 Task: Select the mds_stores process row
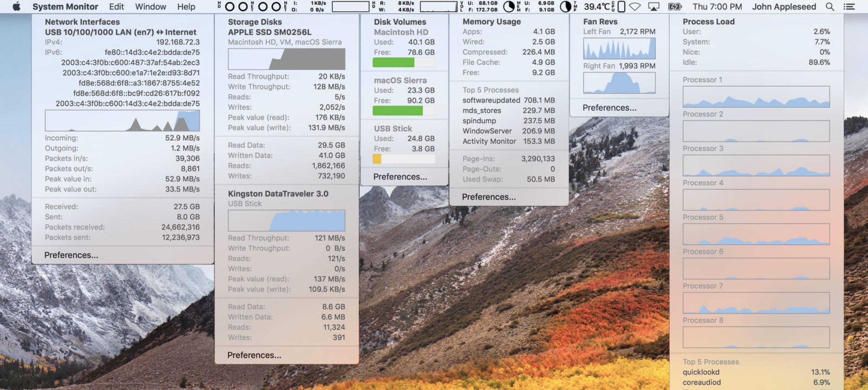(x=509, y=110)
